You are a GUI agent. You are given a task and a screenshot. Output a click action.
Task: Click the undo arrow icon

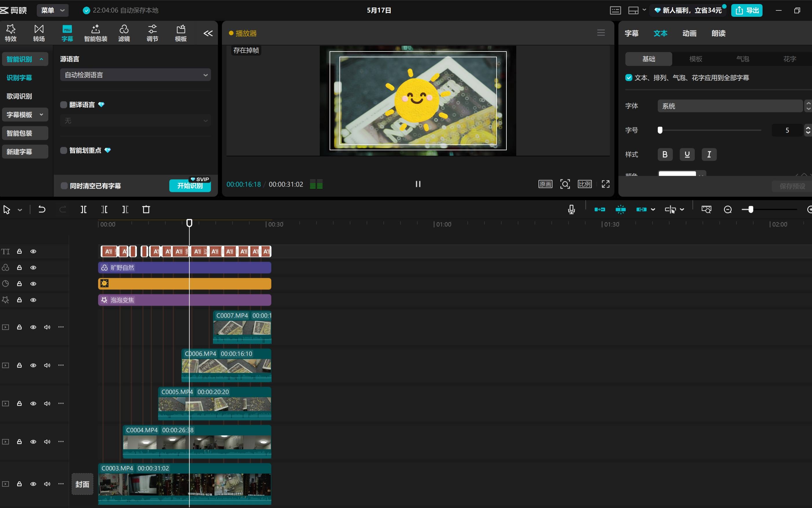(42, 210)
